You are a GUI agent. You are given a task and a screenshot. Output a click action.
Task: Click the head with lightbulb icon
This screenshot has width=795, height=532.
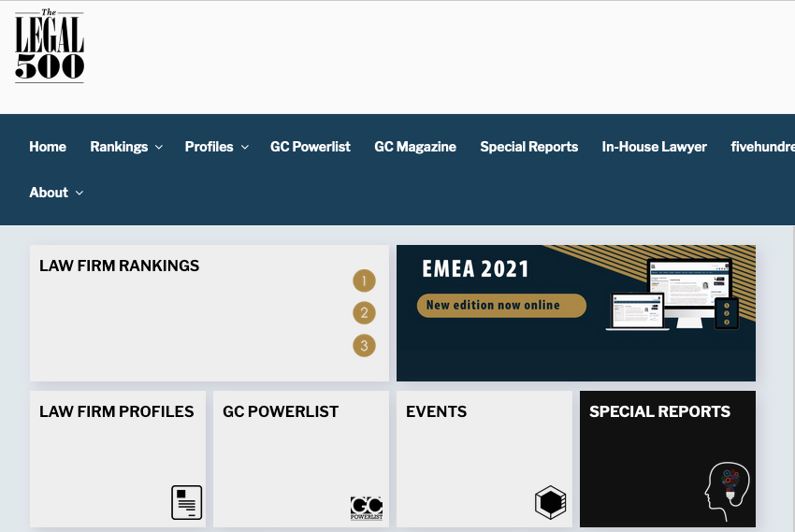point(727,491)
